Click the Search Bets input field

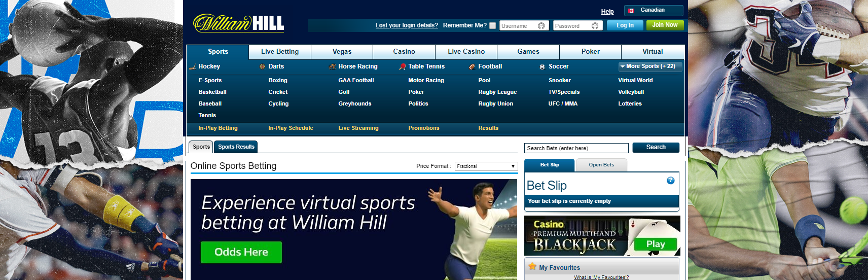click(x=576, y=148)
